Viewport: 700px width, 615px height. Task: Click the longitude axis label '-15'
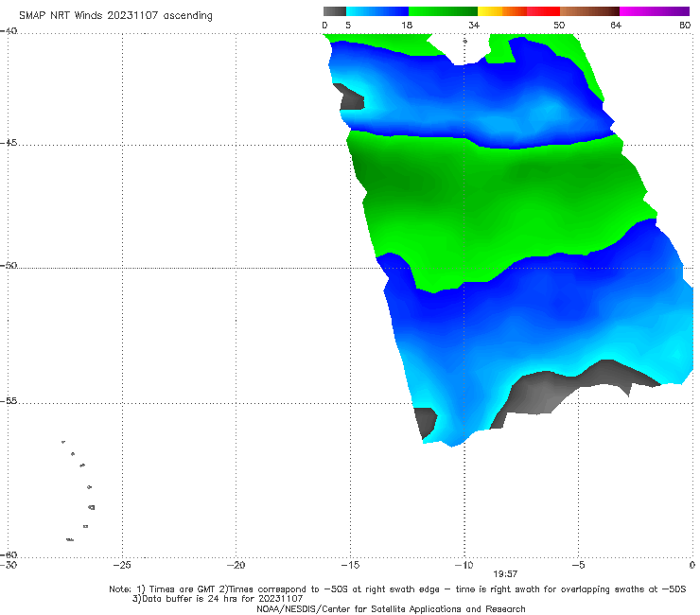click(x=350, y=565)
